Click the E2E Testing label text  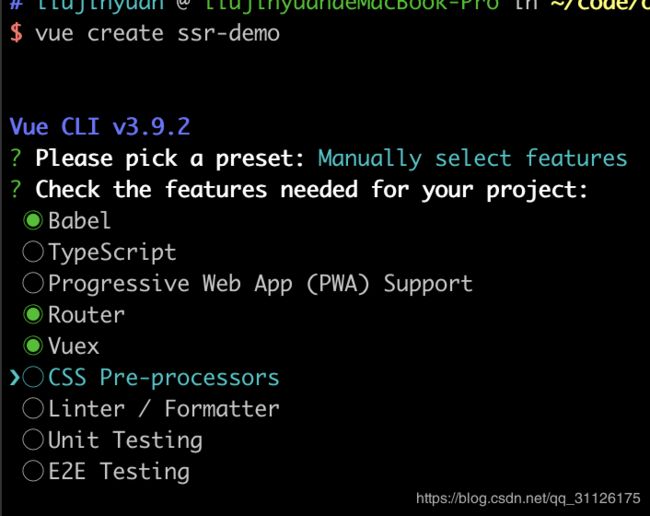tap(119, 472)
